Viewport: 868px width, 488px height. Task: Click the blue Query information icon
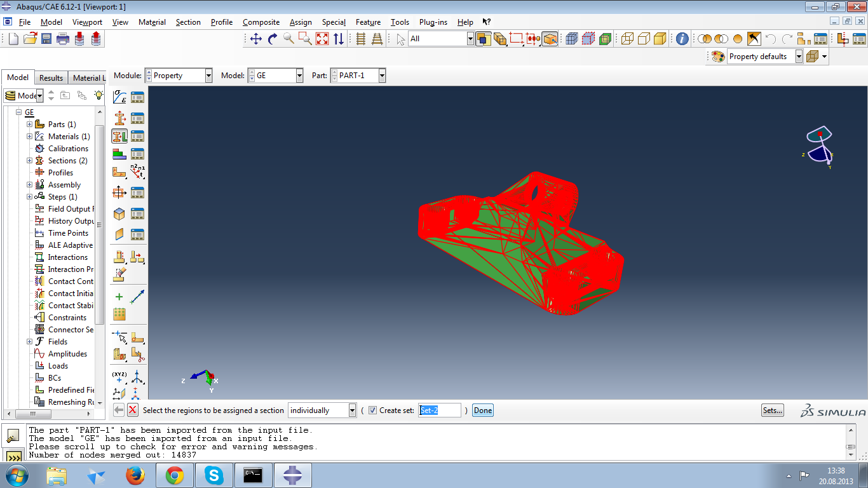(x=682, y=39)
